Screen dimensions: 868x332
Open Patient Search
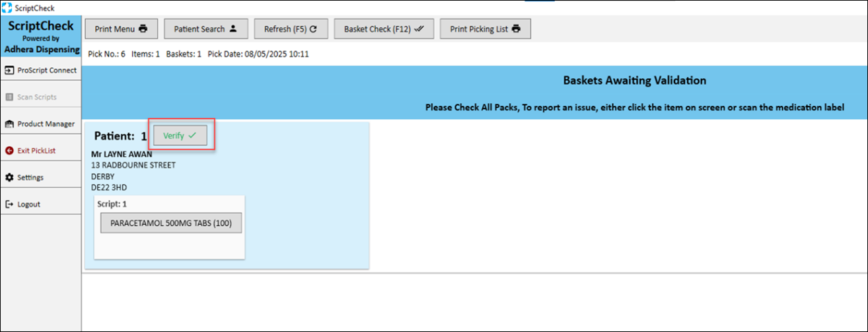(205, 29)
